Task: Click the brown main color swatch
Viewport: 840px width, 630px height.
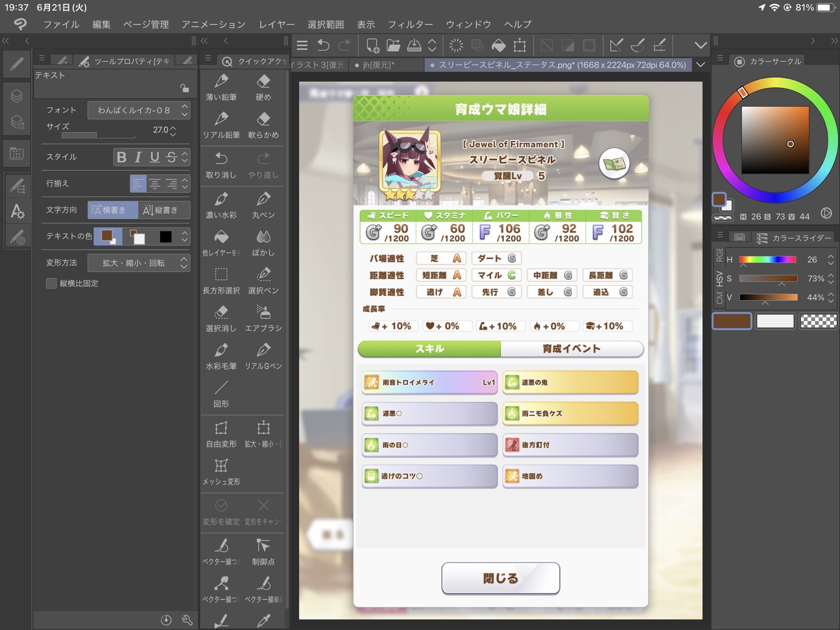Action: coord(732,321)
